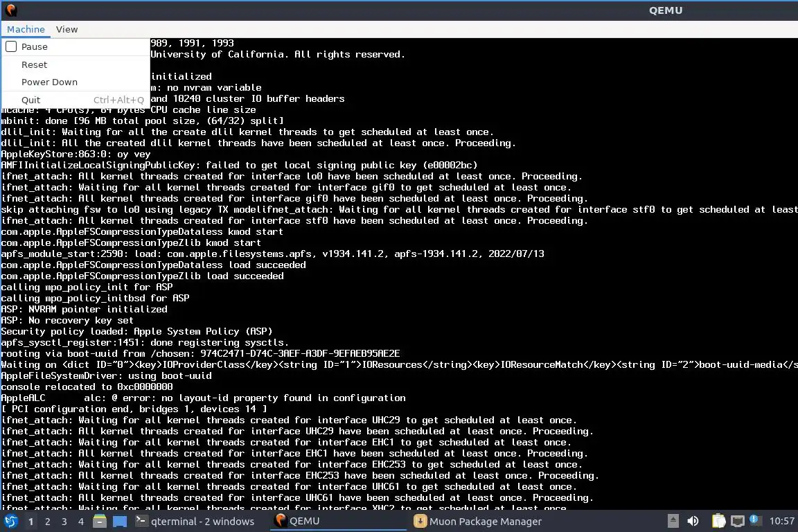
Task: Switch to virtual desktop 3
Action: point(64,522)
